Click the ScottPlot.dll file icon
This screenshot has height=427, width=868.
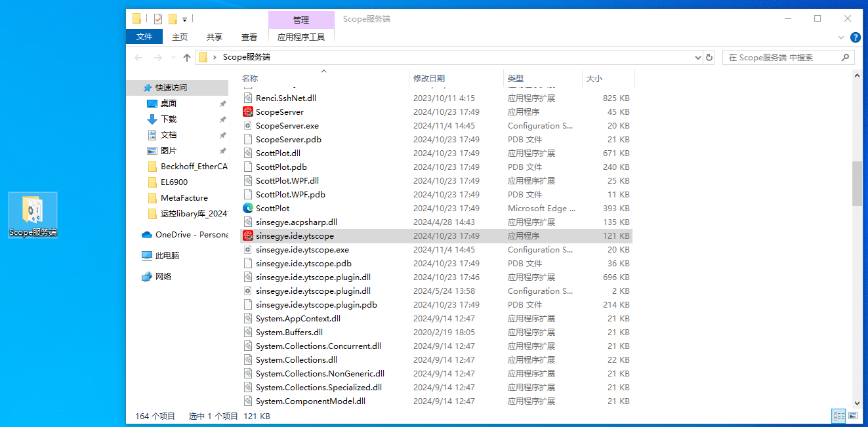248,153
